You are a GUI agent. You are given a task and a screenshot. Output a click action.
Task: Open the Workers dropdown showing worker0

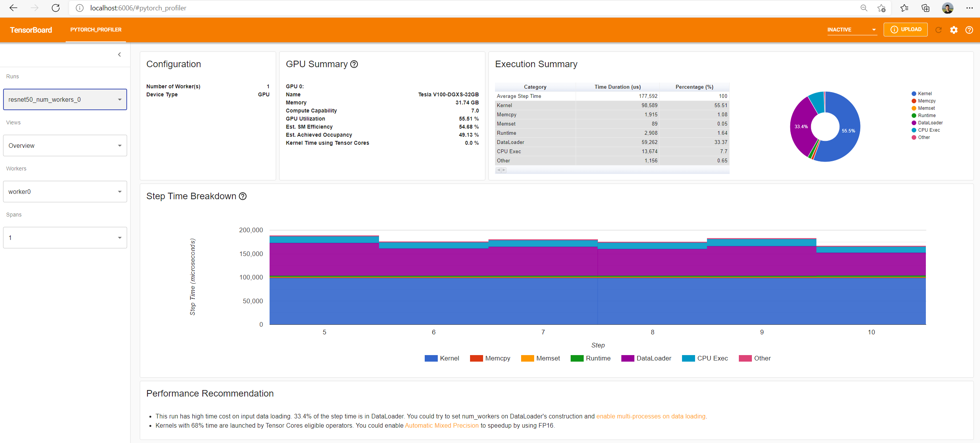tap(65, 192)
